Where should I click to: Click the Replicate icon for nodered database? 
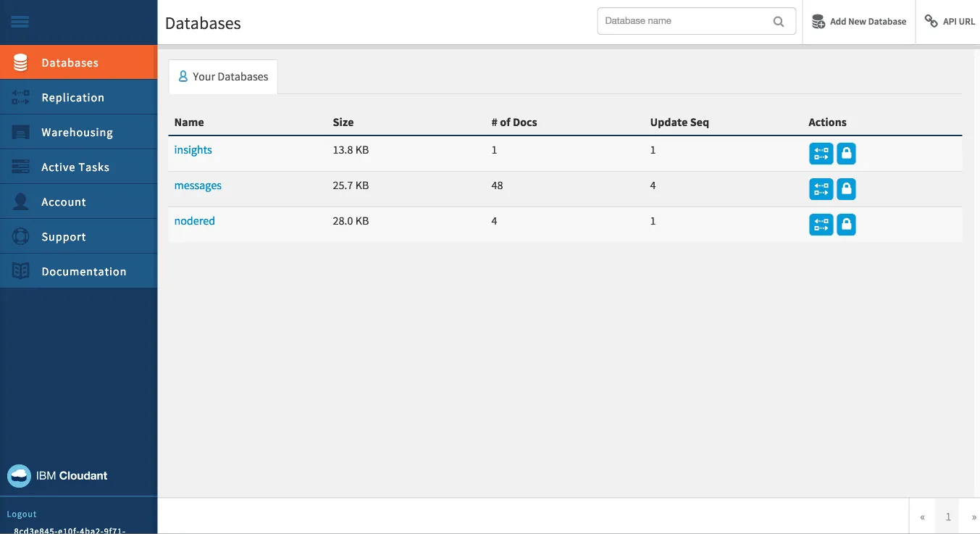(x=821, y=225)
